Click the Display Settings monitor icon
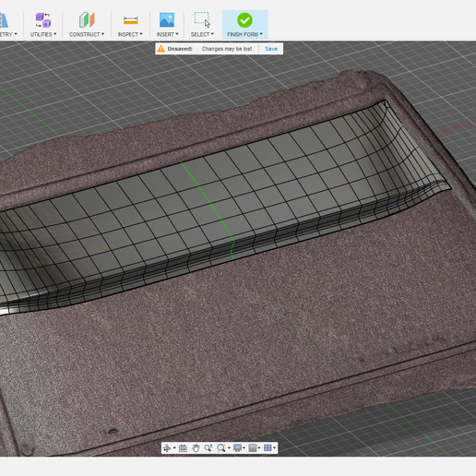 coord(237,447)
